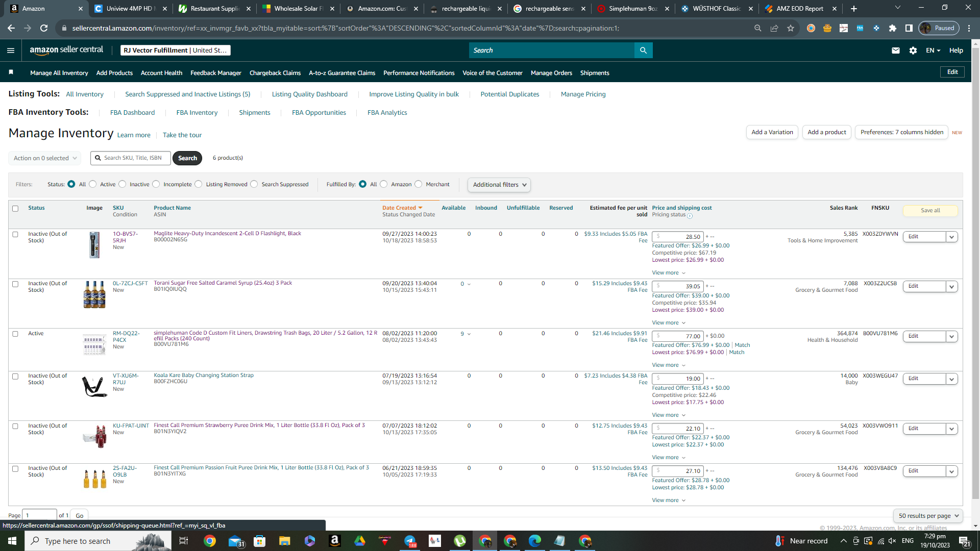
Task: Open the browser side panel icon
Action: pyautogui.click(x=909, y=28)
